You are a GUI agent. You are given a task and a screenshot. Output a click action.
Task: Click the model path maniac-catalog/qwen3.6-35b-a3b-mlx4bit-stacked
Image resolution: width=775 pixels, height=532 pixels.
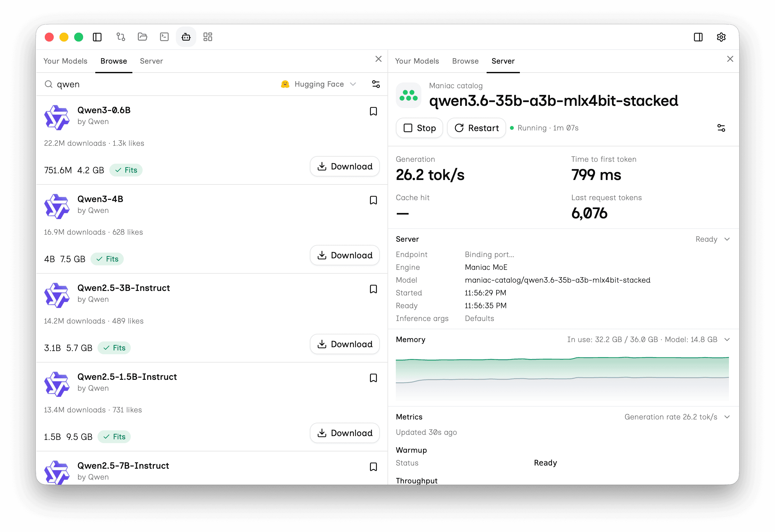558,280
